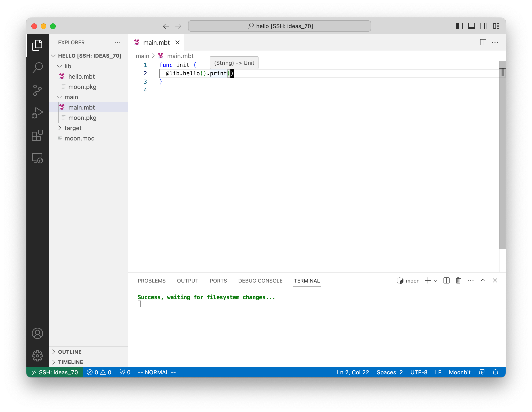Open the new terminal launch profile dropdown
Viewport: 532px width, 412px height.
point(436,281)
